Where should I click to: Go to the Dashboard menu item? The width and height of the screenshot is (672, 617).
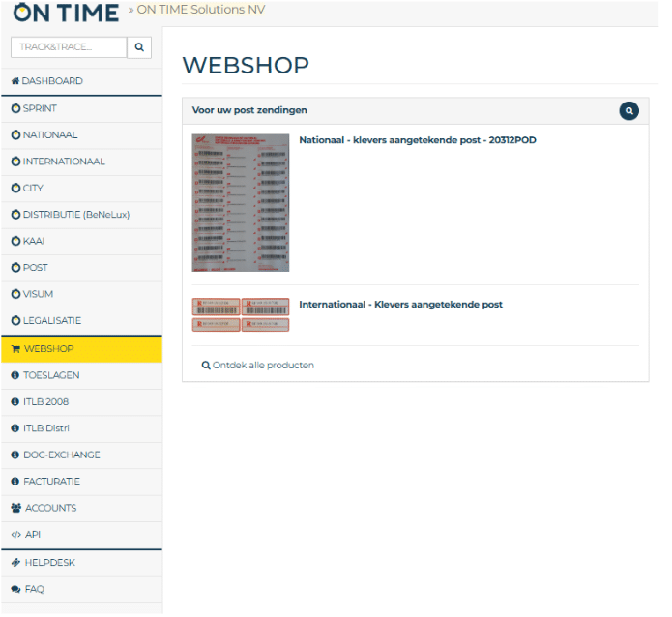[x=83, y=82]
